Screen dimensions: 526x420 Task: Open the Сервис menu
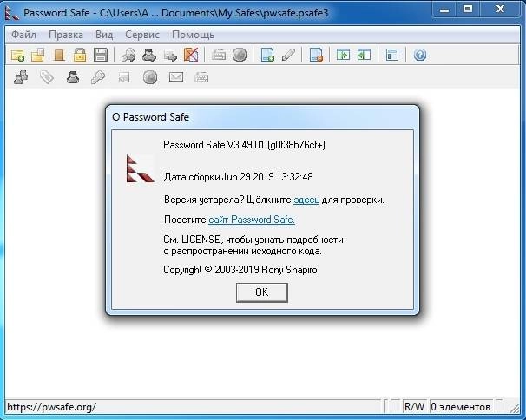point(142,35)
